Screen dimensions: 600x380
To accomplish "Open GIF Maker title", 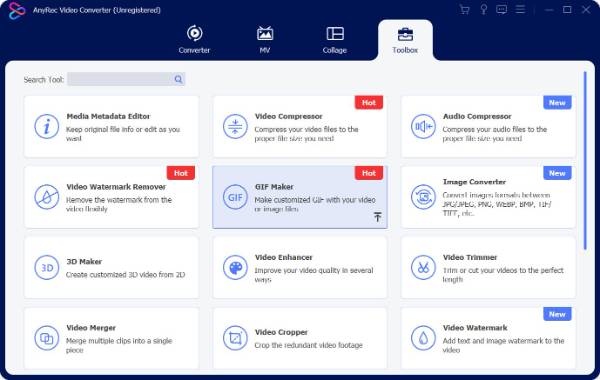I will click(x=274, y=187).
